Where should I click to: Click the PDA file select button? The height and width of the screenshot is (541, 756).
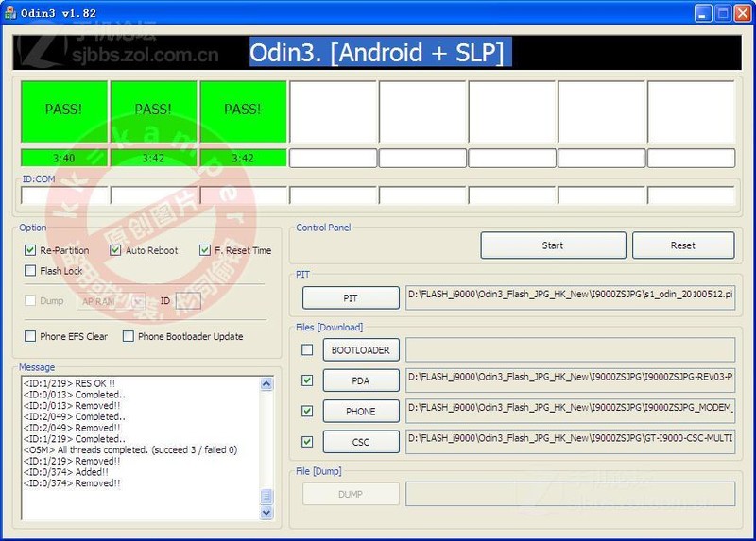[x=361, y=380]
